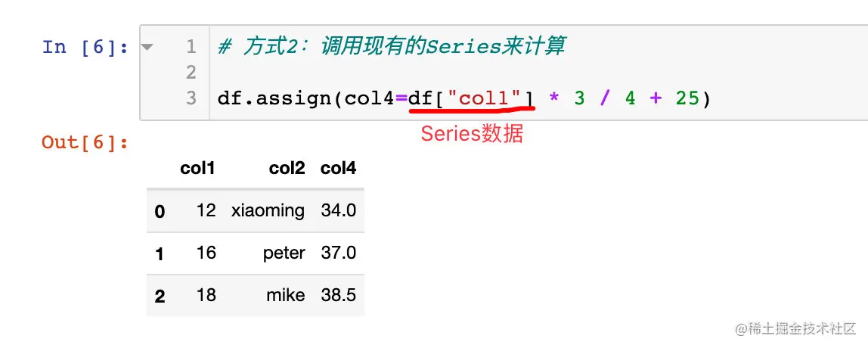The height and width of the screenshot is (348, 868).
Task: Collapse the code cell with the fold arrow
Action: [147, 47]
